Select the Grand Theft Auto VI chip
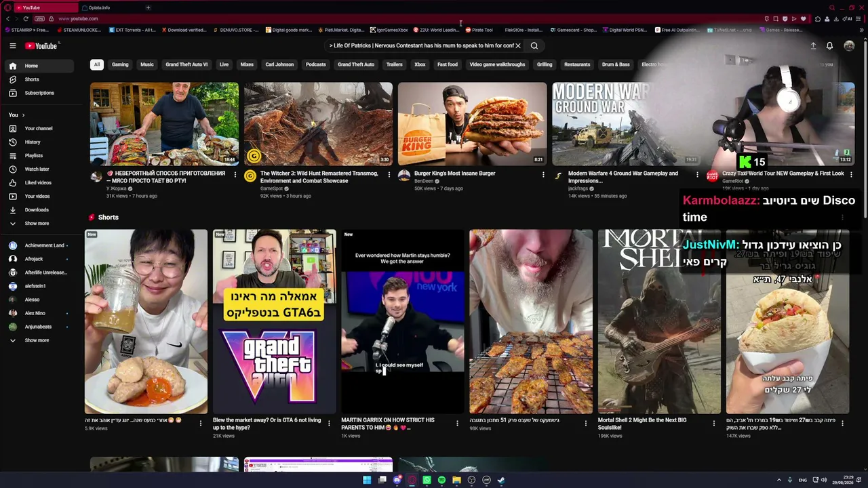The width and height of the screenshot is (868, 488). (x=186, y=64)
